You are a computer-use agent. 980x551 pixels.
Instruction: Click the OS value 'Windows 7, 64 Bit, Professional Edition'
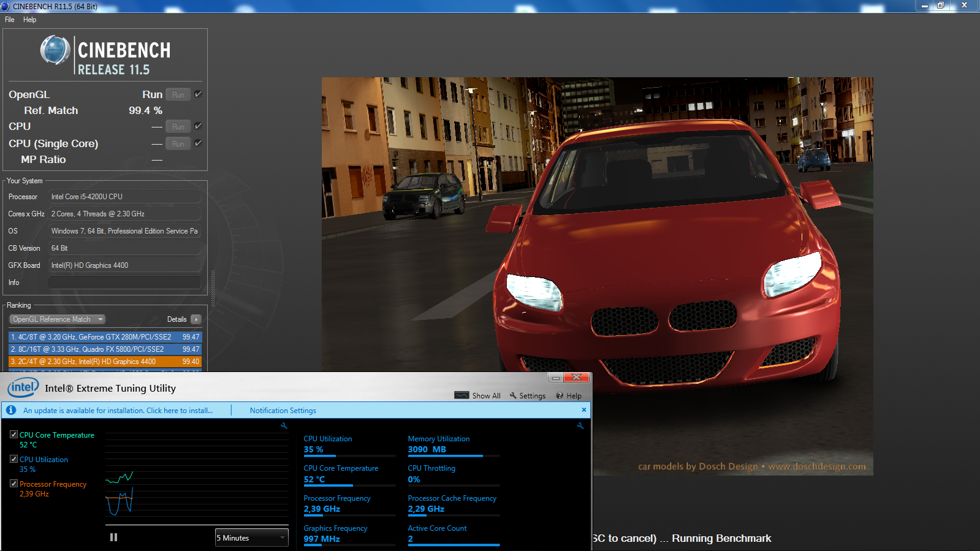coord(124,231)
